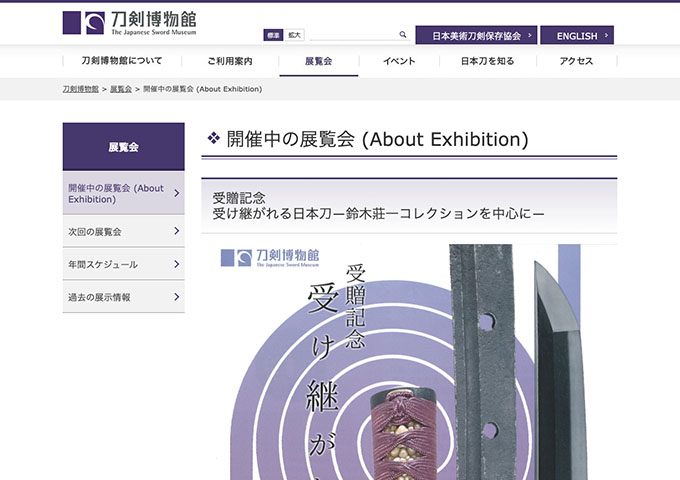
Task: Open the 日本刀を知る menu
Action: click(x=487, y=61)
